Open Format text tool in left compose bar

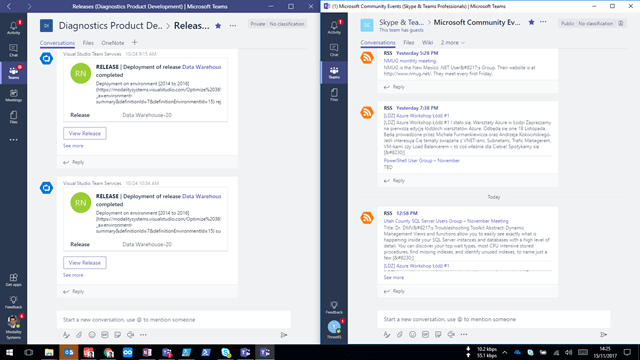[66, 335]
